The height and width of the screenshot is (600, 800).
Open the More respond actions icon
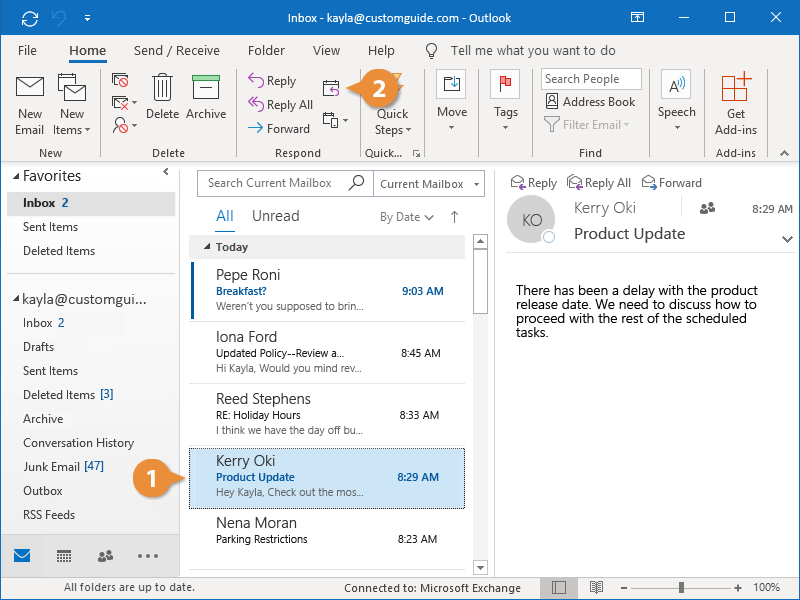pyautogui.click(x=335, y=120)
